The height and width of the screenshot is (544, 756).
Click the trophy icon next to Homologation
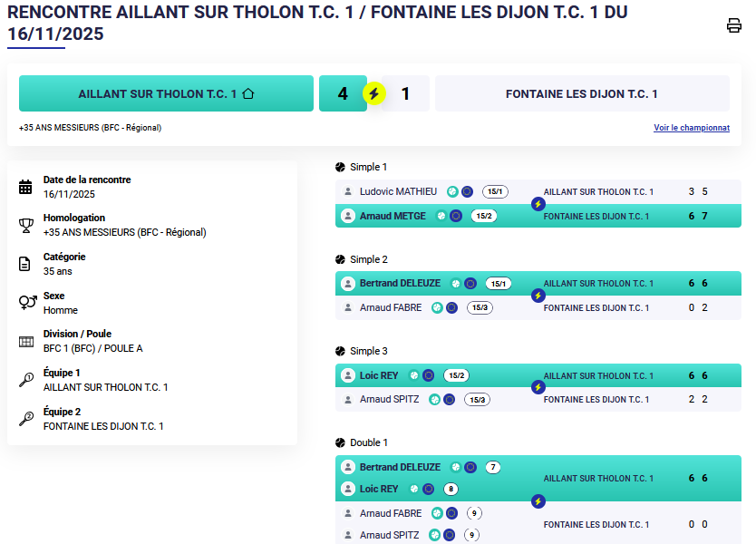pos(25,225)
